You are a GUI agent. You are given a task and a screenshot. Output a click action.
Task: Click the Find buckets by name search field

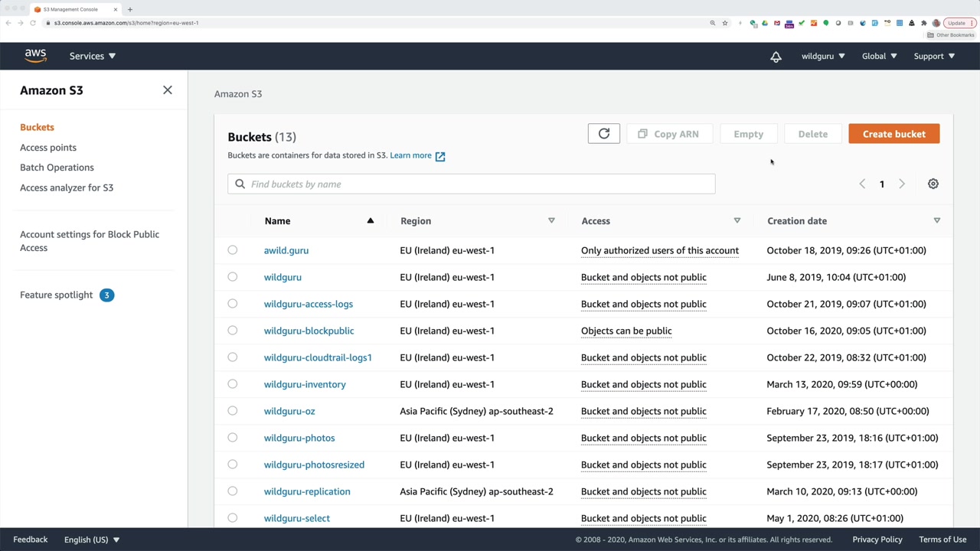point(471,184)
